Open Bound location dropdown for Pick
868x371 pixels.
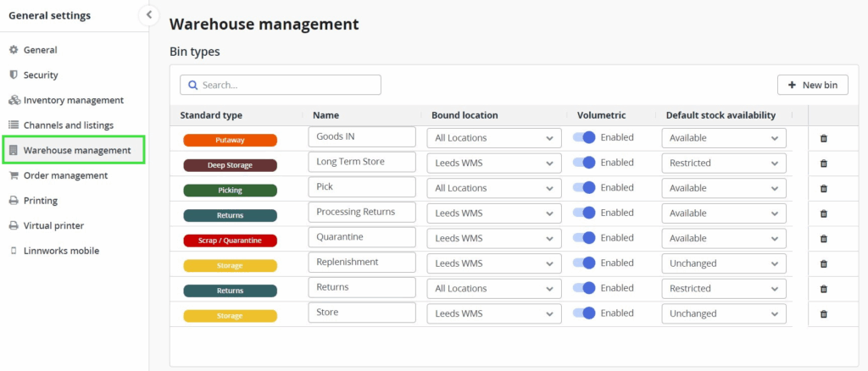[x=494, y=188]
